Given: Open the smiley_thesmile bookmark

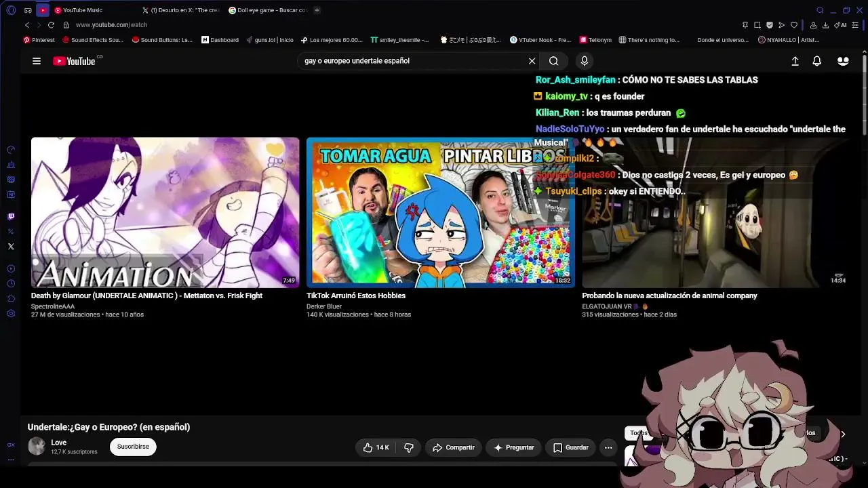Looking at the screenshot, I should click(400, 40).
